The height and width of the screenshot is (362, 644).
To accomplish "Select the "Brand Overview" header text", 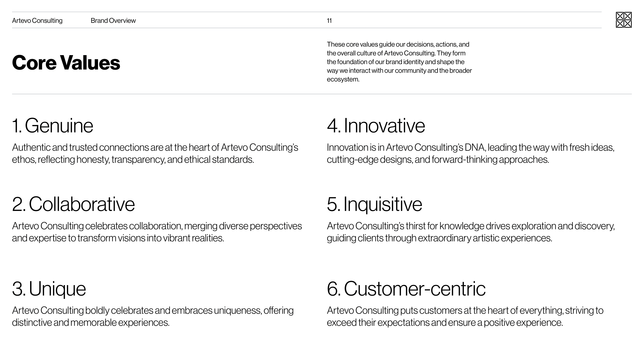I will tap(113, 20).
